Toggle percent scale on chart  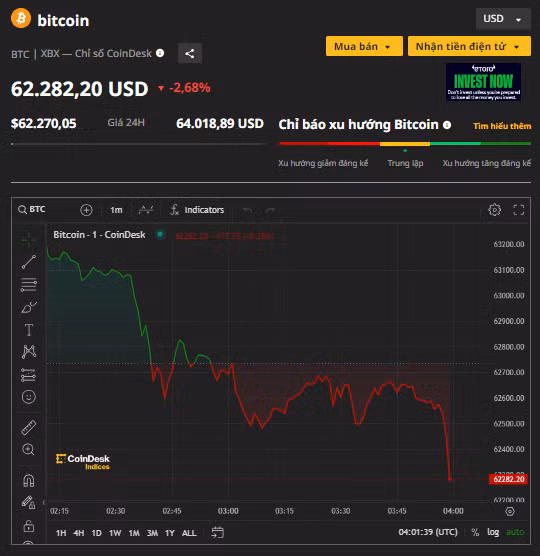pyautogui.click(x=475, y=532)
